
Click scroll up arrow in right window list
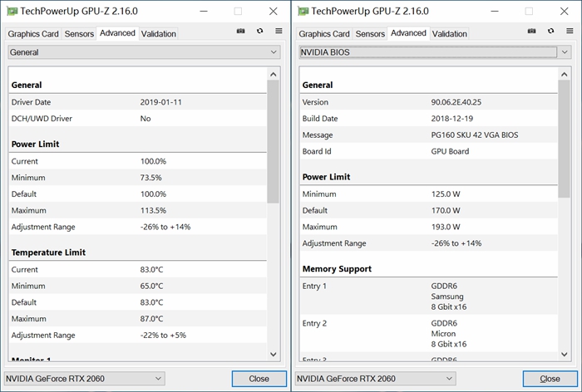point(565,74)
